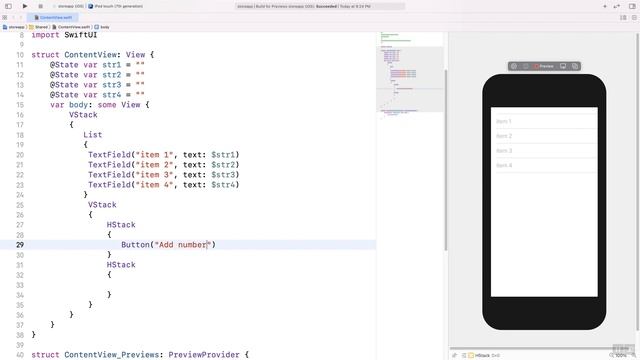Click the editor vertical scrollbar

click(446, 159)
